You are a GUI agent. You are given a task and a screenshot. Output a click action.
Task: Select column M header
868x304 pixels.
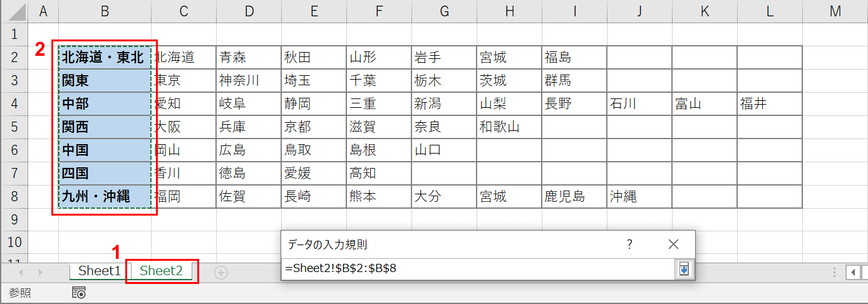pyautogui.click(x=835, y=11)
